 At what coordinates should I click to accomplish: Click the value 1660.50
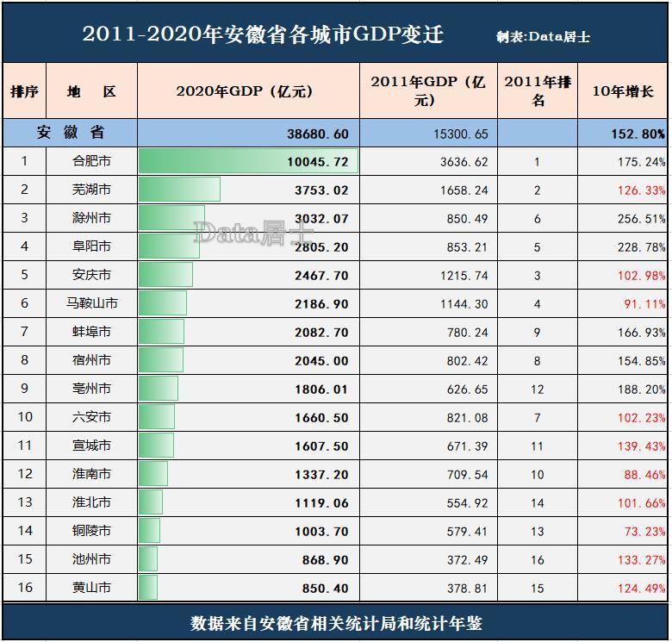click(321, 418)
